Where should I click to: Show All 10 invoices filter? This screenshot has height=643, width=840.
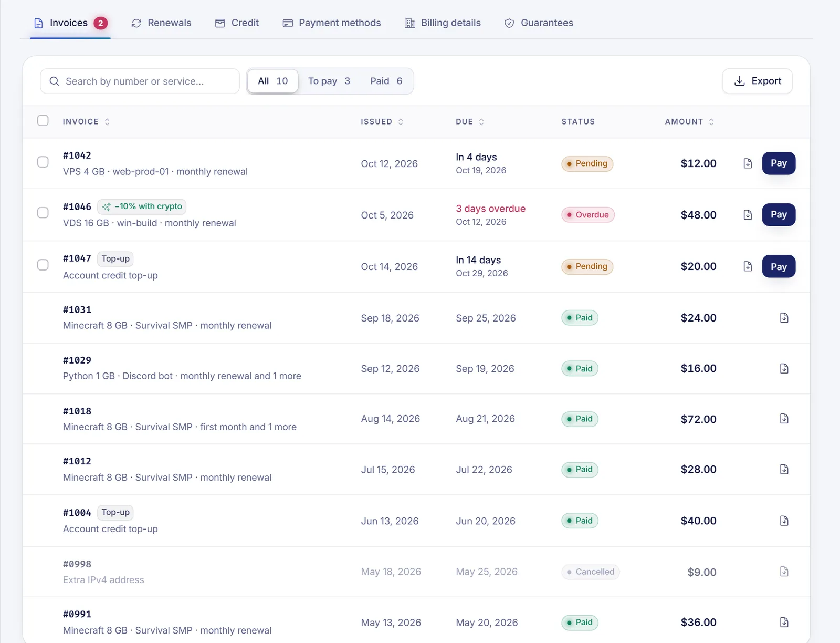click(273, 81)
